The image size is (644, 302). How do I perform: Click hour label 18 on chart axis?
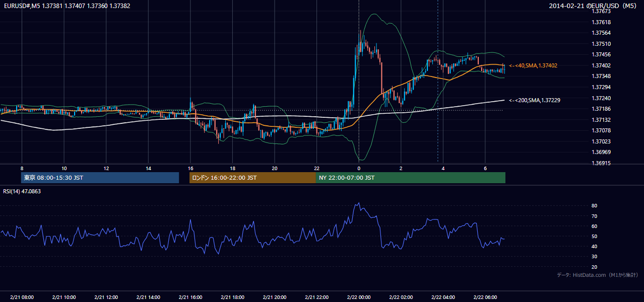click(x=232, y=168)
